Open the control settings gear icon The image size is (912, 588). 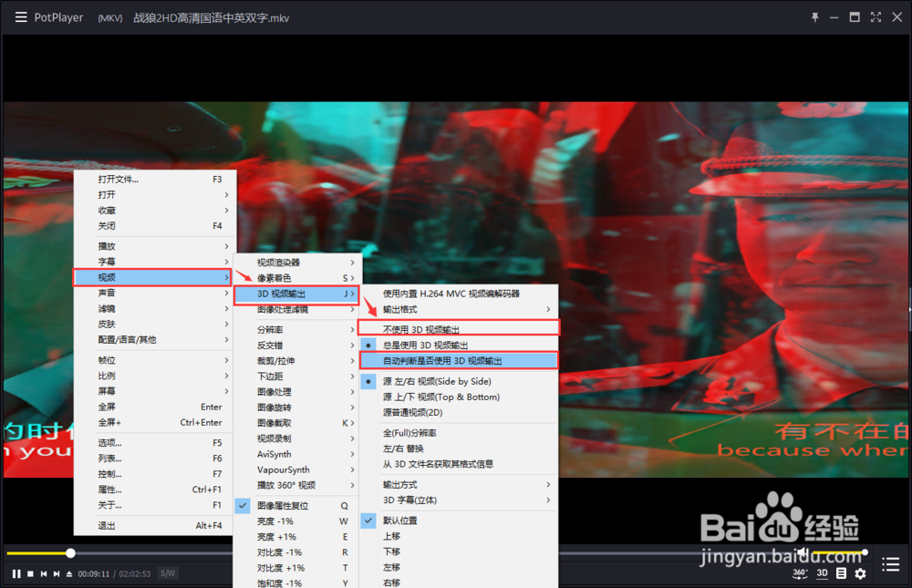click(x=860, y=573)
